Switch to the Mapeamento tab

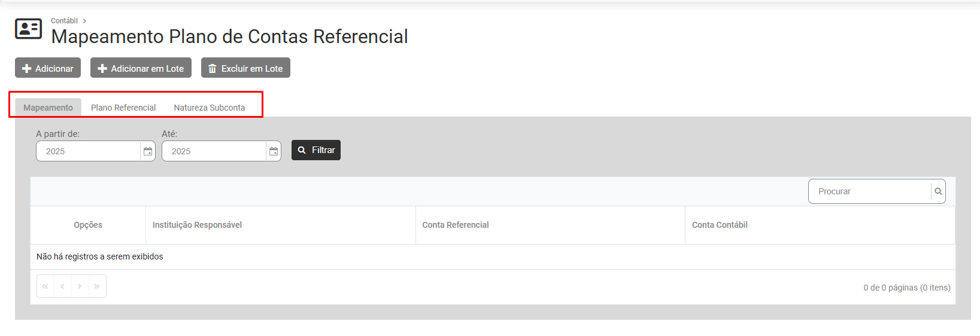48,108
